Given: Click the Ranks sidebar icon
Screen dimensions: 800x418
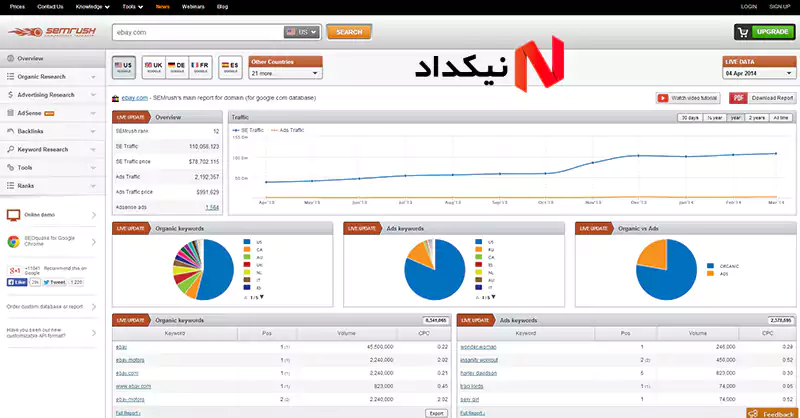Looking at the screenshot, I should coord(10,186).
